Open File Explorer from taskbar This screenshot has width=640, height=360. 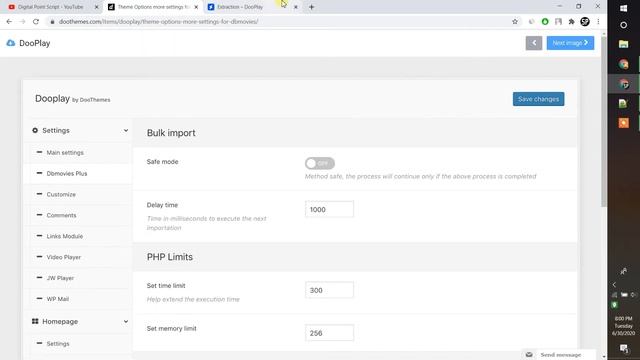click(x=623, y=44)
